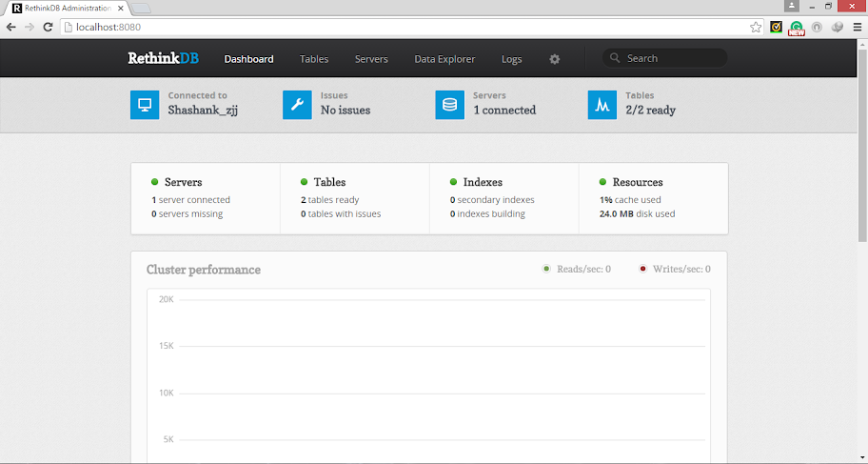Click 0 secondary indexes text
This screenshot has width=868, height=464.
pyautogui.click(x=492, y=199)
